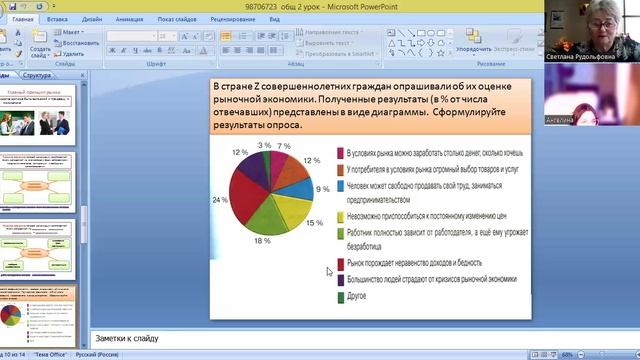Click the Copy icon in clipboard group
The width and height of the screenshot is (640, 360).
(18, 43)
